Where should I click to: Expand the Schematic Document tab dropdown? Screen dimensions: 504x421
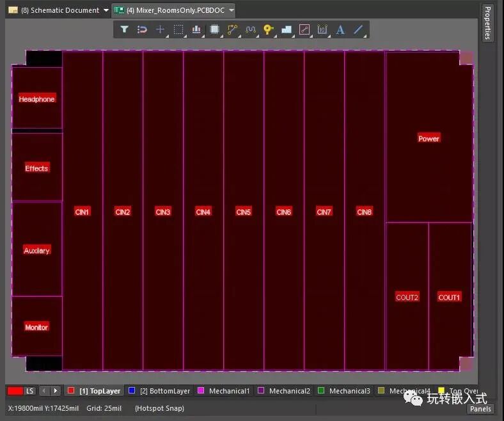[106, 10]
